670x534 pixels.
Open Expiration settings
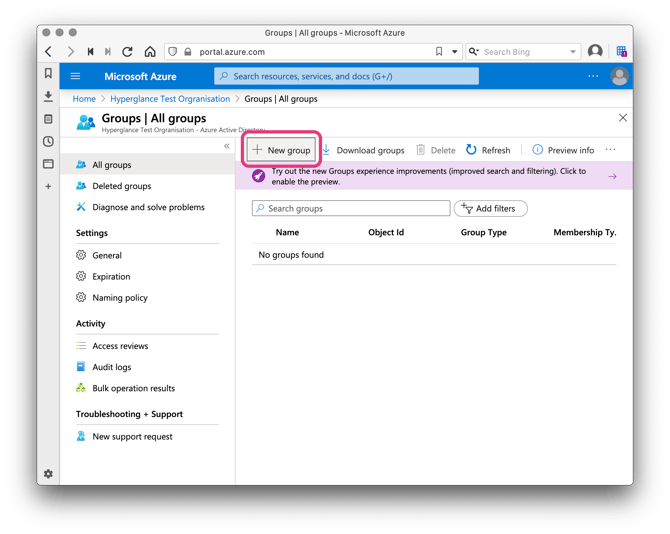tap(111, 276)
